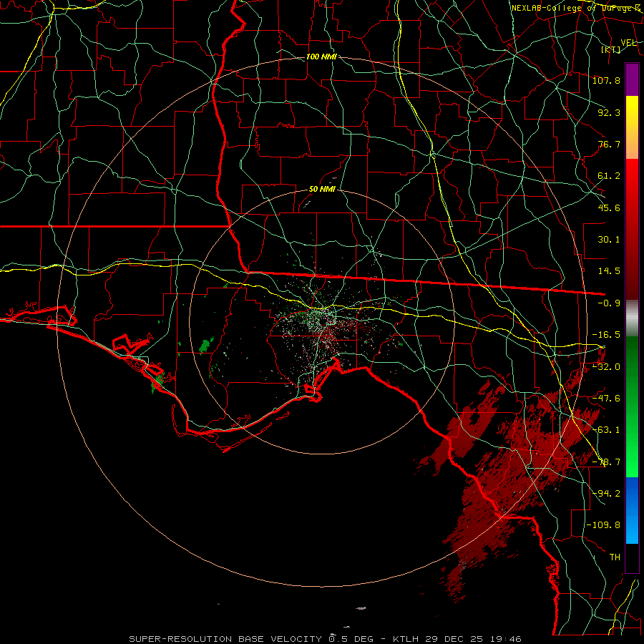Click the [KT] units label

point(611,49)
